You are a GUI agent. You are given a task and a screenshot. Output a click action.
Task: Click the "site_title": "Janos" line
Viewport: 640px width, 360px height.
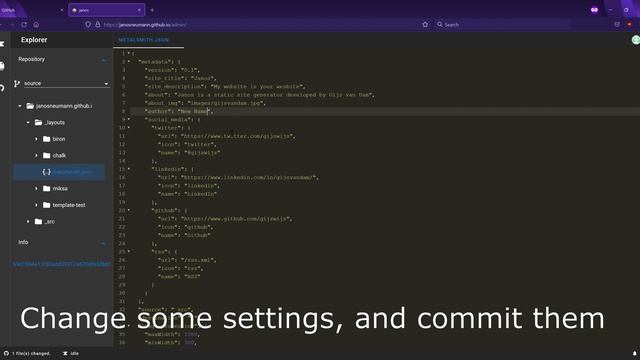(180, 78)
